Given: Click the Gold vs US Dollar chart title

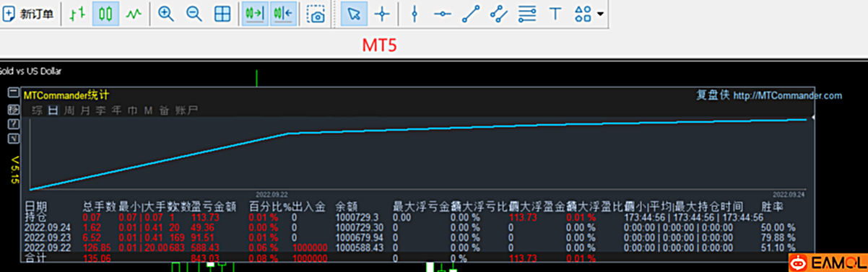Looking at the screenshot, I should click(30, 71).
